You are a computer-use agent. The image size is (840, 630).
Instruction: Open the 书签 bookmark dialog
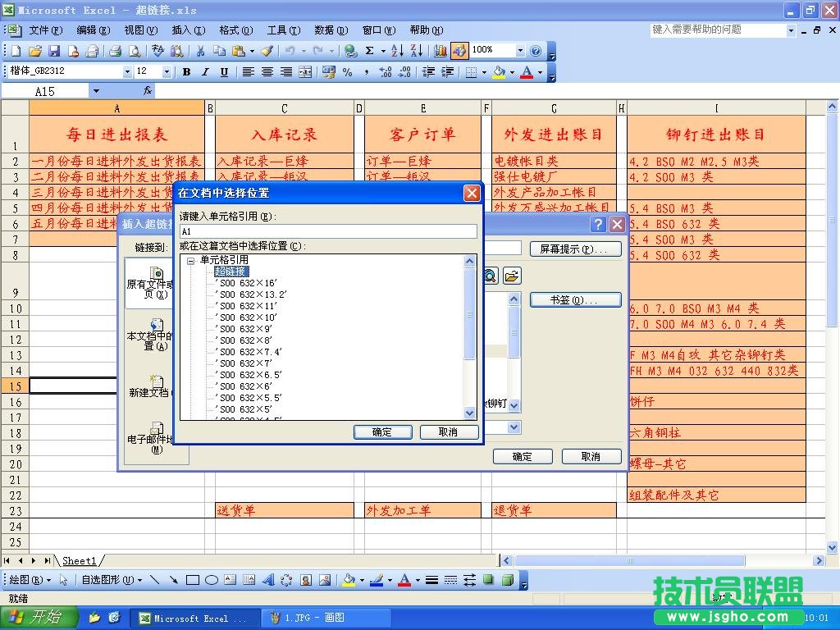pyautogui.click(x=574, y=299)
